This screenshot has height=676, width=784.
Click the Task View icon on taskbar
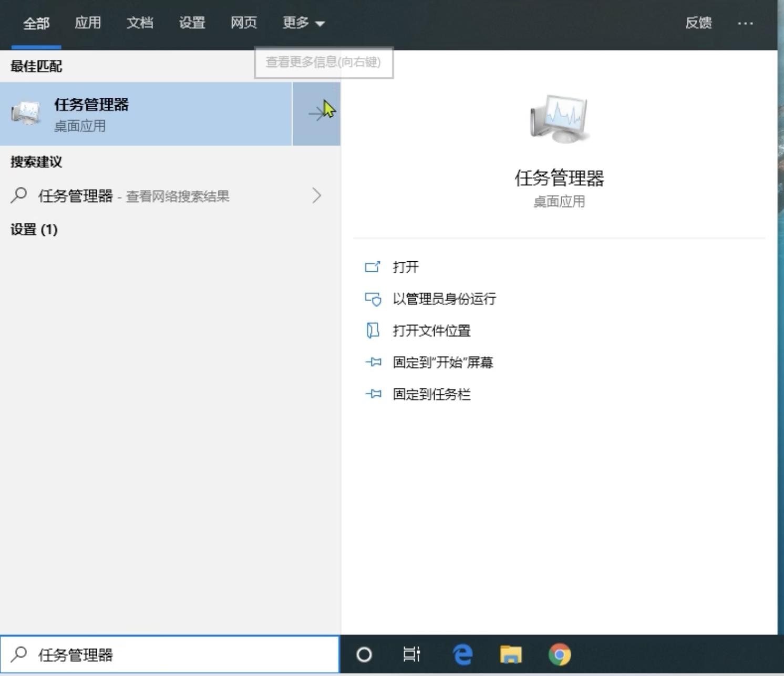(x=412, y=654)
